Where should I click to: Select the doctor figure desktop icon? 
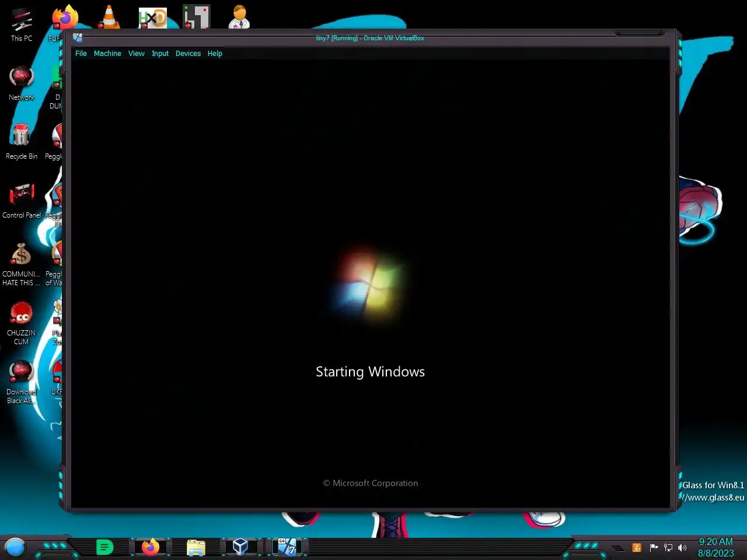click(239, 17)
